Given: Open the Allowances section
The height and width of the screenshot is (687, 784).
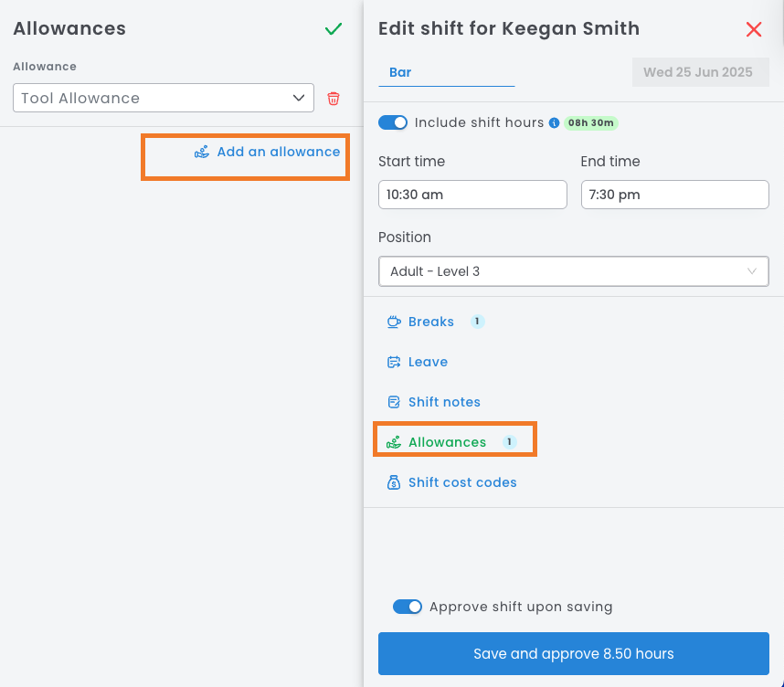Looking at the screenshot, I should point(447,442).
